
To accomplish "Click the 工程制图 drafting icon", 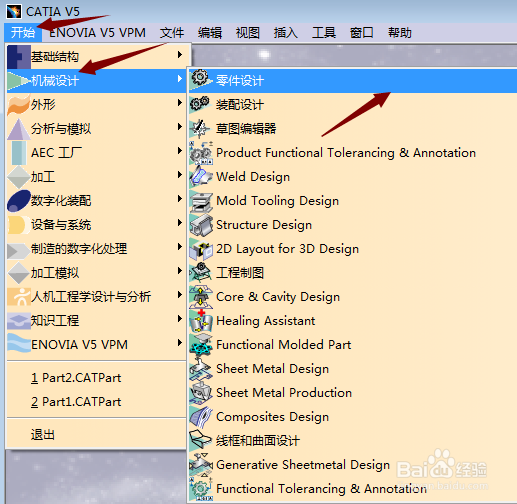I will (x=201, y=273).
